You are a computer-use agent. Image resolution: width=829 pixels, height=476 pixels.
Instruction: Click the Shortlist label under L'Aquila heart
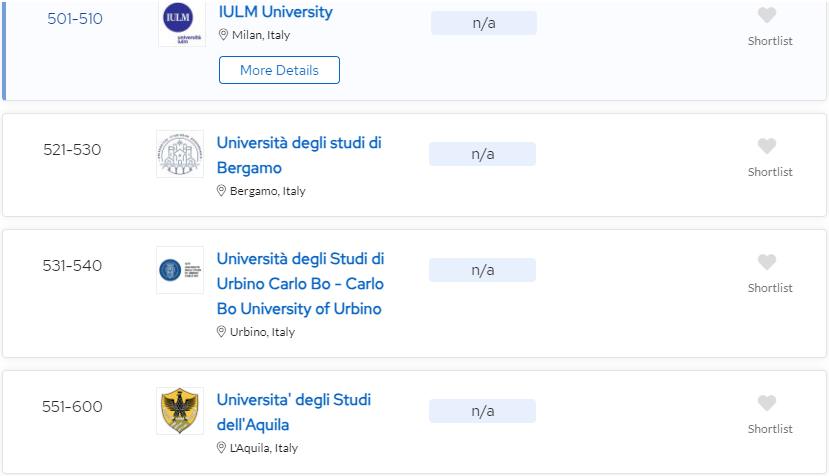point(770,429)
